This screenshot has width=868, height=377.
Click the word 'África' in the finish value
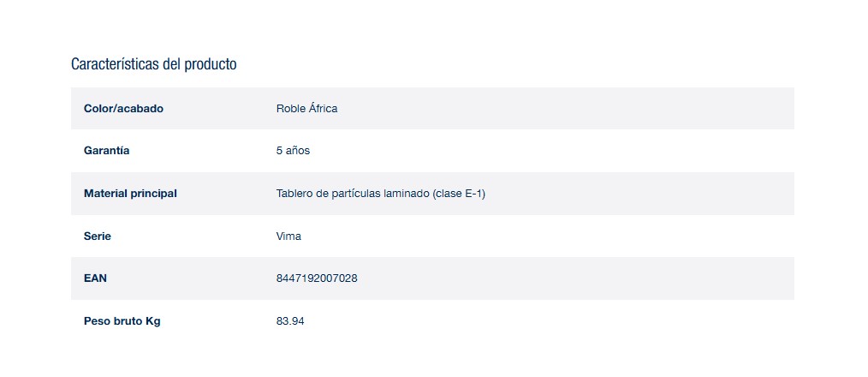322,109
